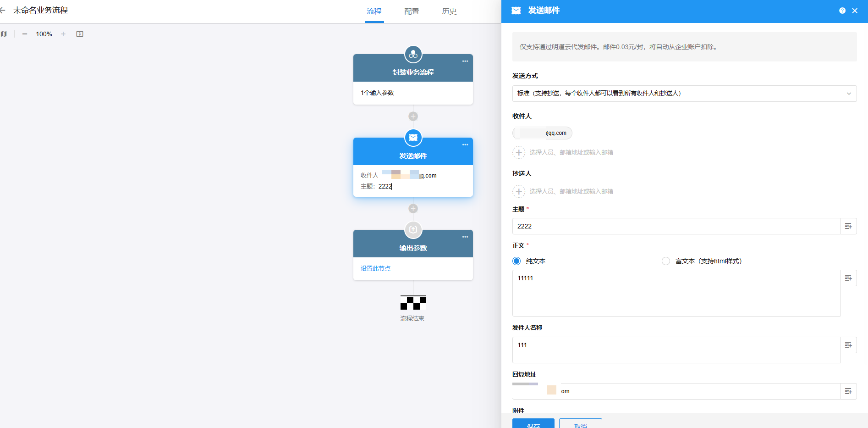868x428 pixels.
Task: Select the 富文本 (支持html样式) radio option
Action: pos(666,261)
